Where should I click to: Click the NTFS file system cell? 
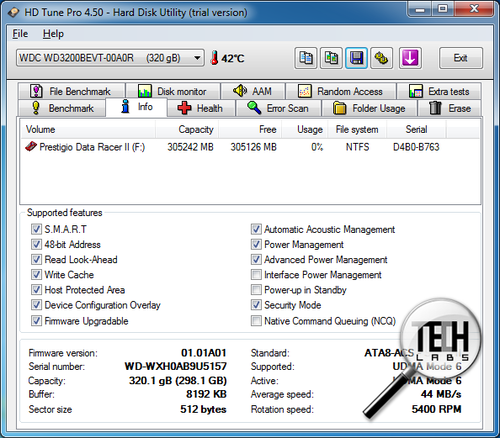click(x=357, y=147)
